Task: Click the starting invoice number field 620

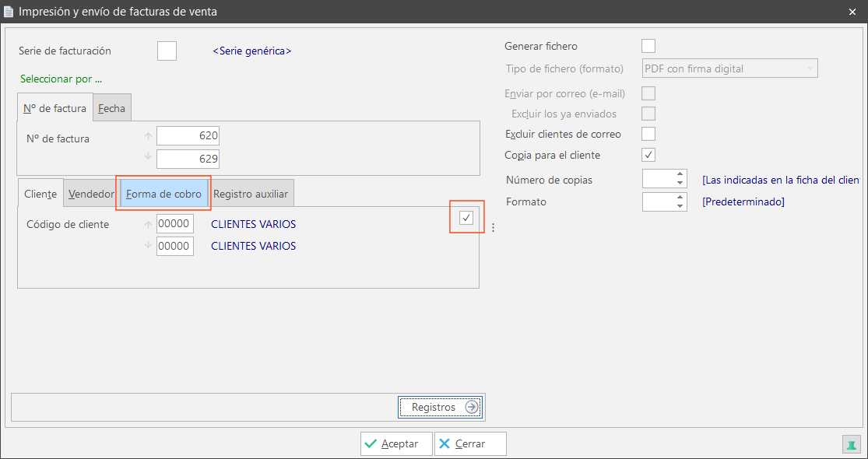Action: pyautogui.click(x=188, y=136)
